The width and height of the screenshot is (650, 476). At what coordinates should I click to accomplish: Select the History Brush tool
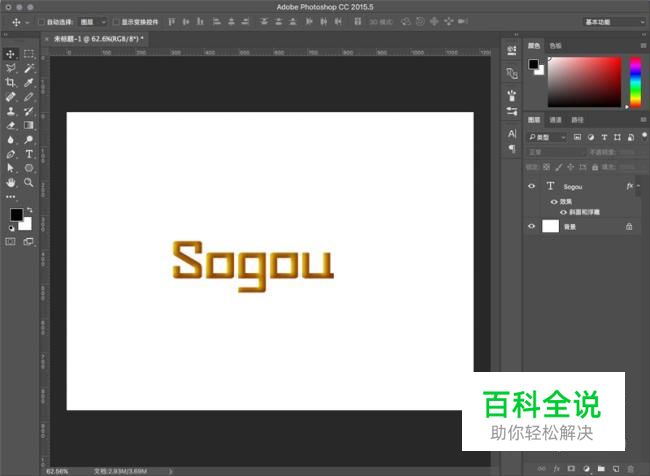click(29, 111)
